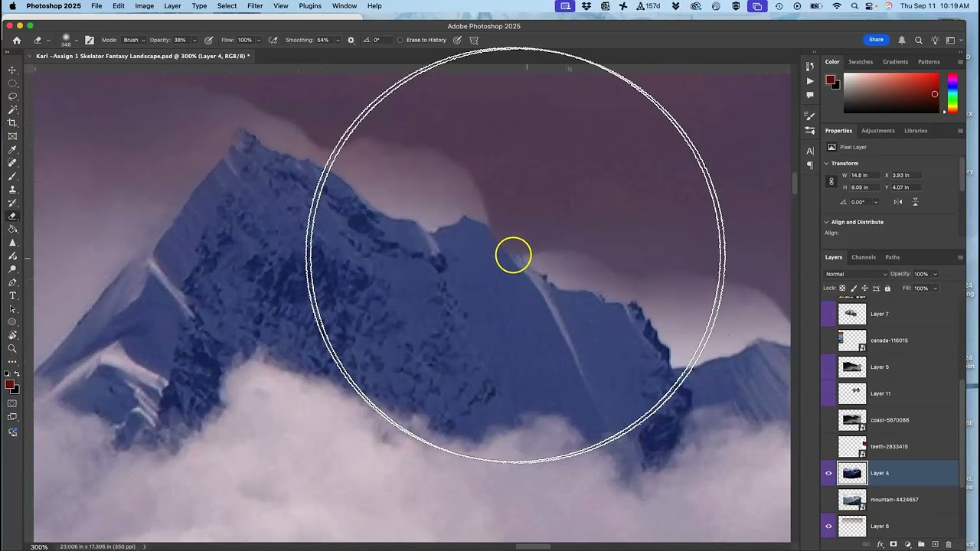980x551 pixels.
Task: Select the Dodge tool
Action: (12, 269)
